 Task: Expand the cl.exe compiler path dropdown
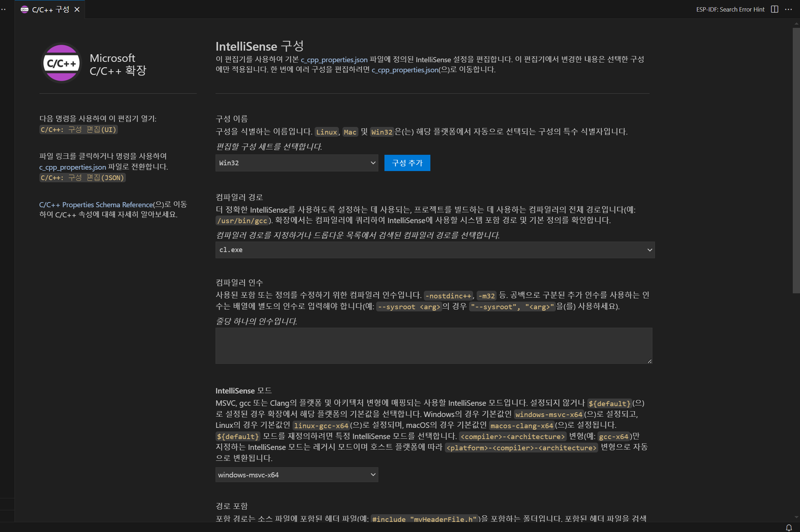(435, 250)
